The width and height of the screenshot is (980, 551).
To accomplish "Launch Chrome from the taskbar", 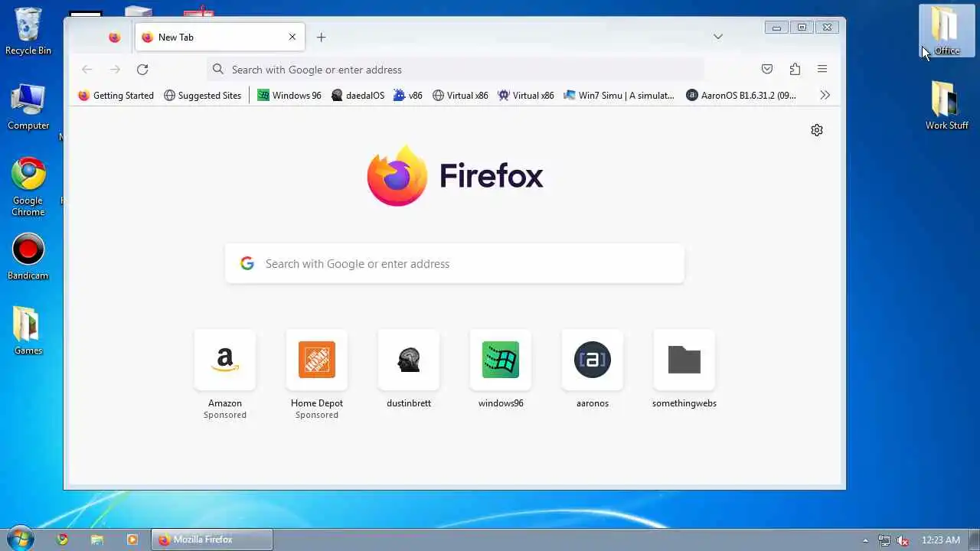I will pyautogui.click(x=63, y=540).
